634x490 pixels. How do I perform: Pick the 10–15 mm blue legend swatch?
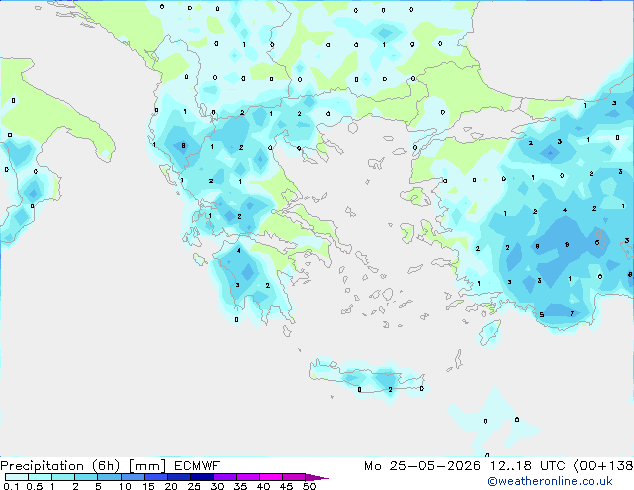click(x=132, y=477)
